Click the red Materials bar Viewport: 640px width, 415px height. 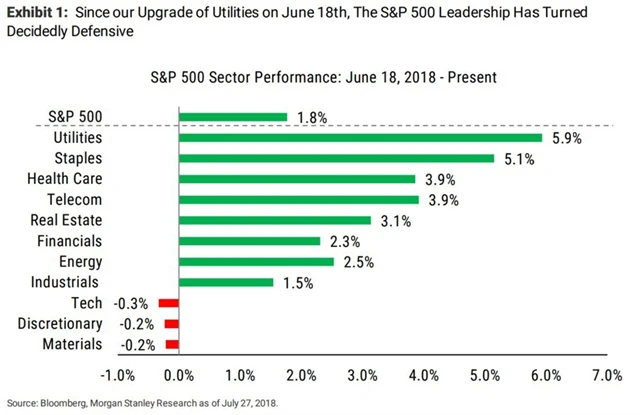click(x=171, y=344)
